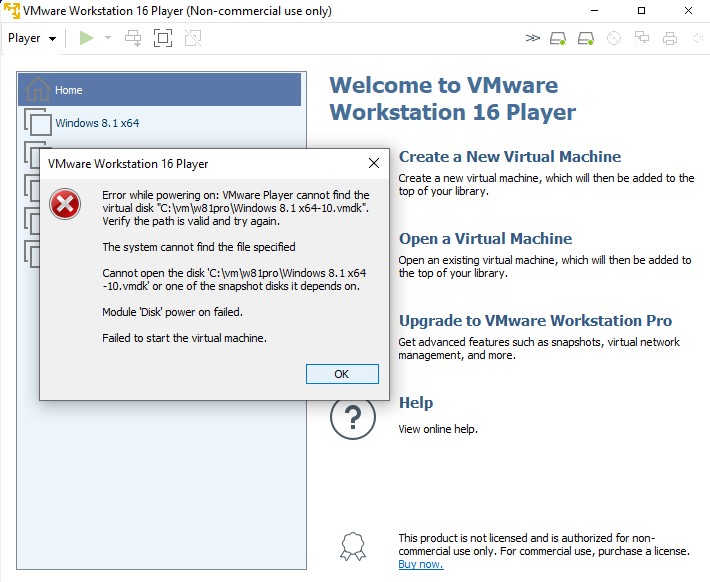Click the Unity mode toolbar icon
This screenshot has height=582, width=710.
click(193, 38)
